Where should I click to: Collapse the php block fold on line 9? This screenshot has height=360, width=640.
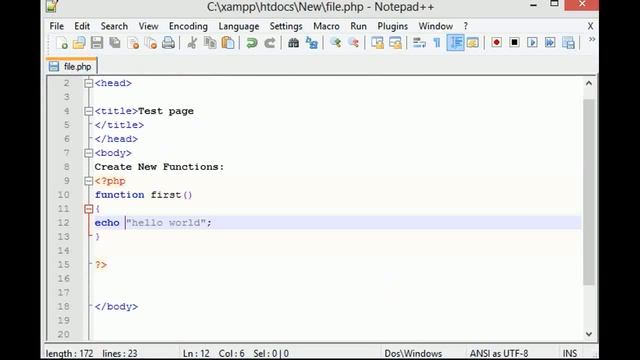coord(89,181)
